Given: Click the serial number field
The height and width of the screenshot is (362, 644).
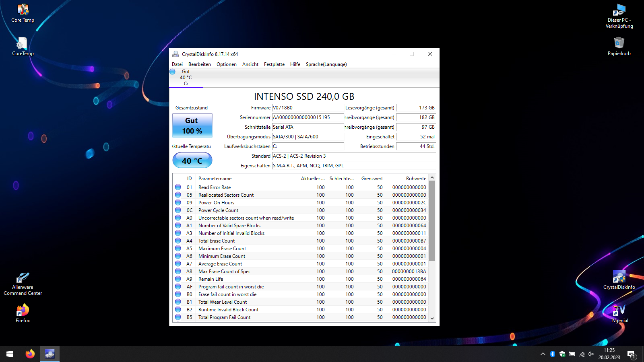Looking at the screenshot, I should [308, 117].
